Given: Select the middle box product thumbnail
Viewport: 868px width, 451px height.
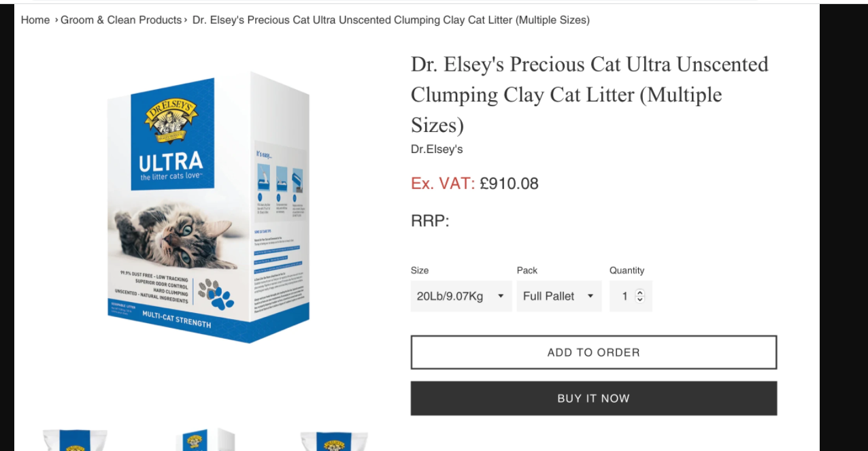Looking at the screenshot, I should pyautogui.click(x=204, y=440).
